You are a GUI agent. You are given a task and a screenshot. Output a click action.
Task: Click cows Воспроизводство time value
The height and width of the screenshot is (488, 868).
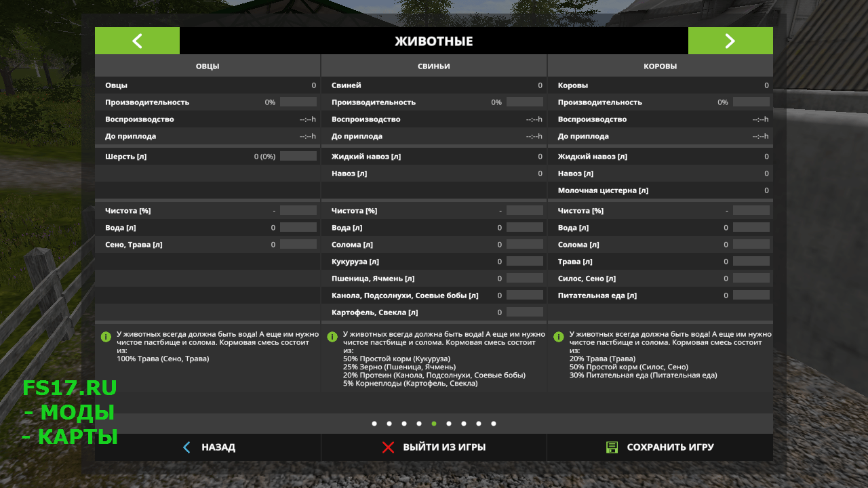[x=760, y=119]
